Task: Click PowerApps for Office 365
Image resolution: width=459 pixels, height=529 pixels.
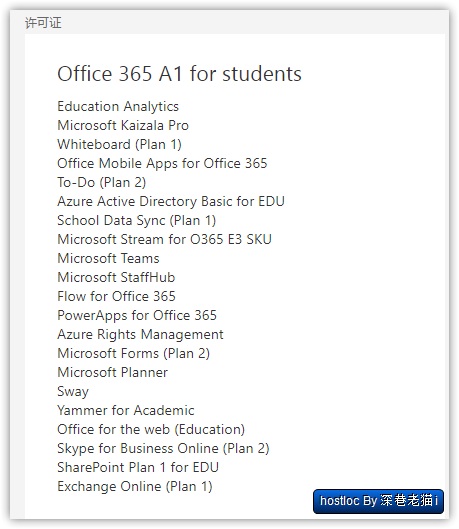Action: click(137, 315)
